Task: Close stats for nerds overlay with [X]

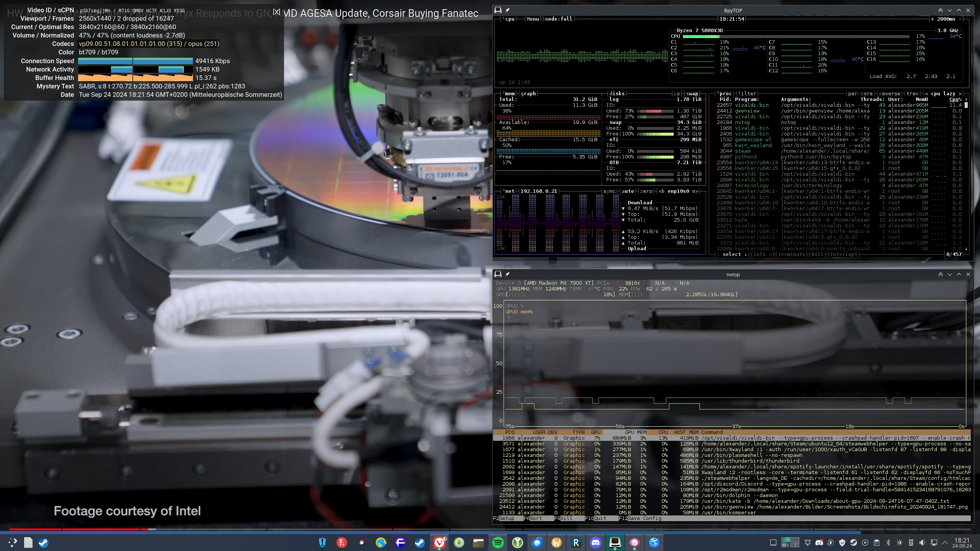Action: [276, 12]
